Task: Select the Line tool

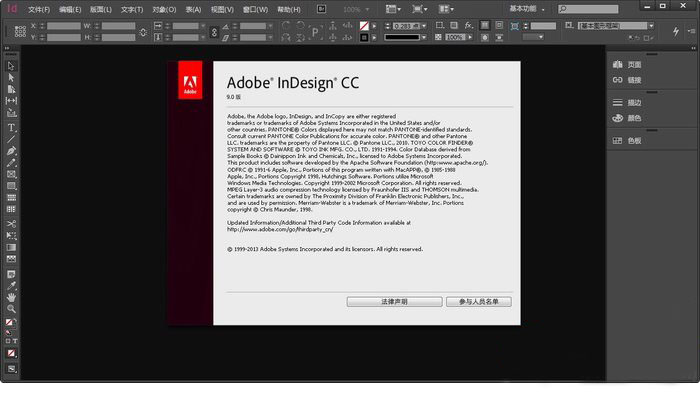Action: (x=11, y=140)
